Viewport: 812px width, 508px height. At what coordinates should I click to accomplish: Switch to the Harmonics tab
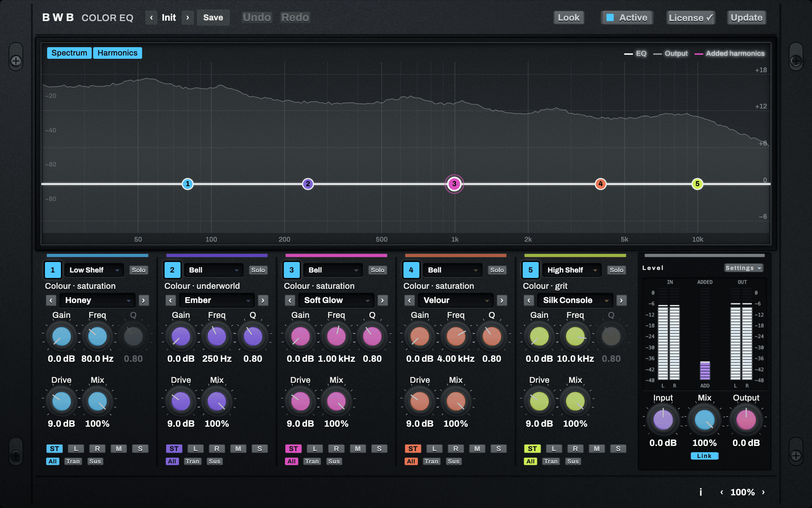click(x=117, y=53)
